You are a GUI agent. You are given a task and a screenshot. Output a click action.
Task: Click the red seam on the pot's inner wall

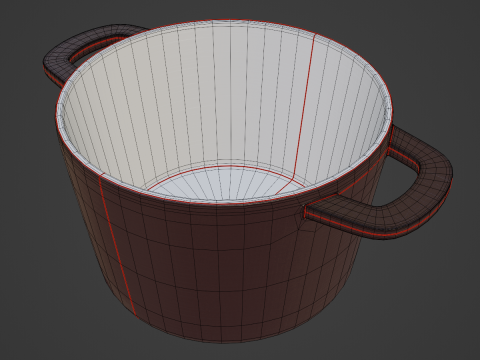pyautogui.click(x=304, y=107)
